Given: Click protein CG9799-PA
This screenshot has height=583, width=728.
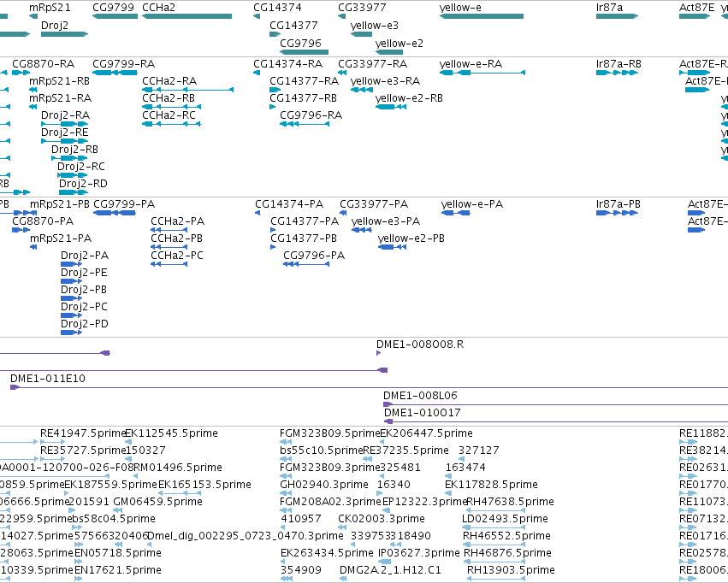Looking at the screenshot, I should tap(115, 213).
